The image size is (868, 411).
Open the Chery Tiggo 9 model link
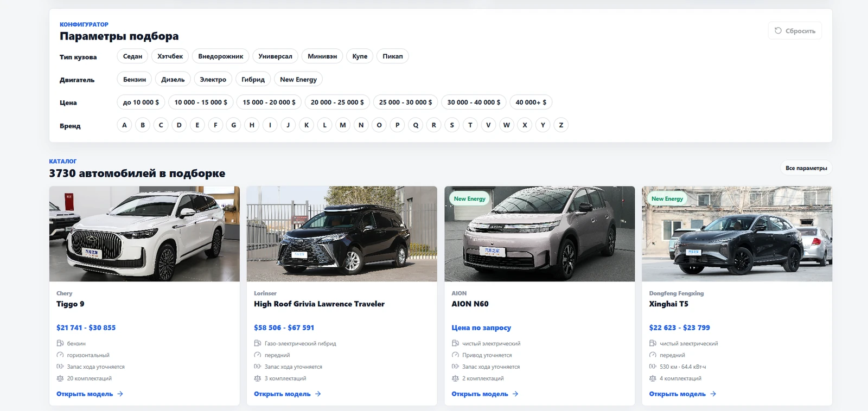point(90,394)
